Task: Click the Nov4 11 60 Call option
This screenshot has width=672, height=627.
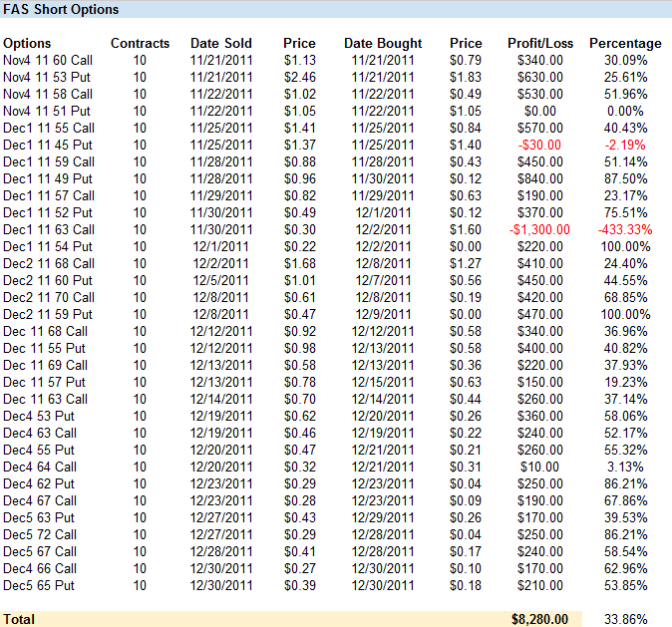Action: [49, 60]
